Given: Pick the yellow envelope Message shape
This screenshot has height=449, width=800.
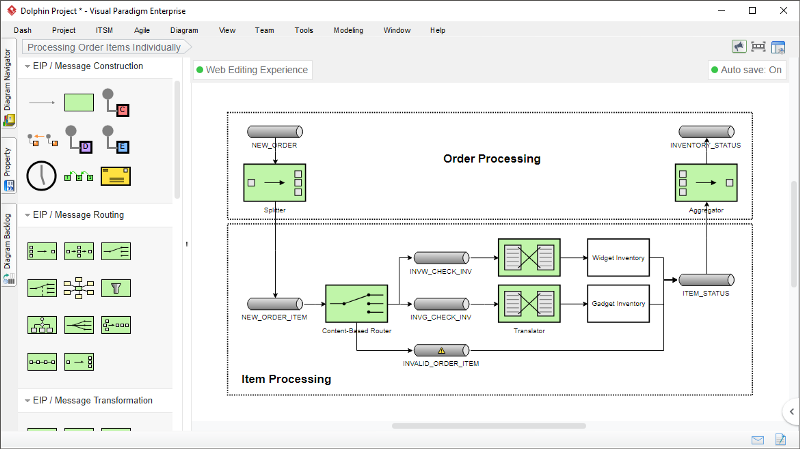Looking at the screenshot, I should click(x=117, y=175).
